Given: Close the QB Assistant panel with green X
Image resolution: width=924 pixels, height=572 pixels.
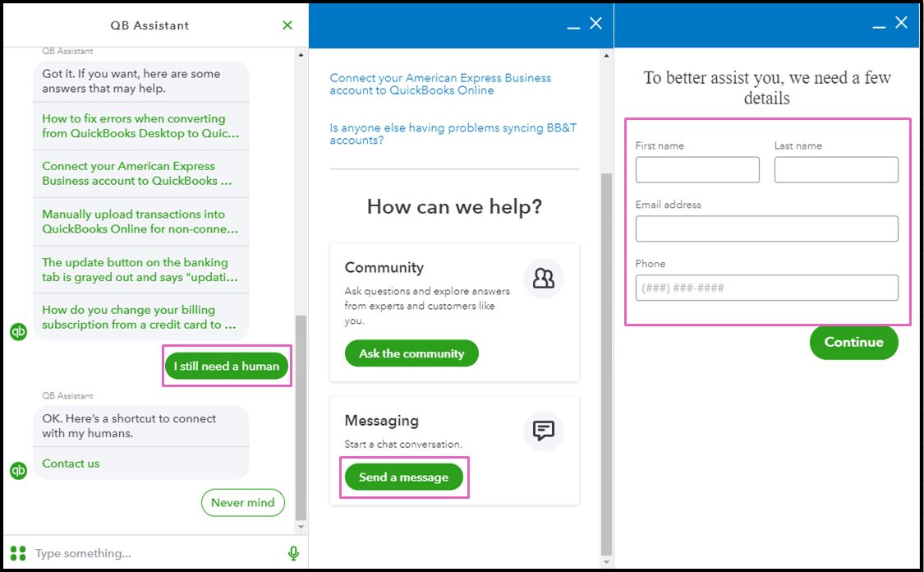Looking at the screenshot, I should tap(287, 25).
